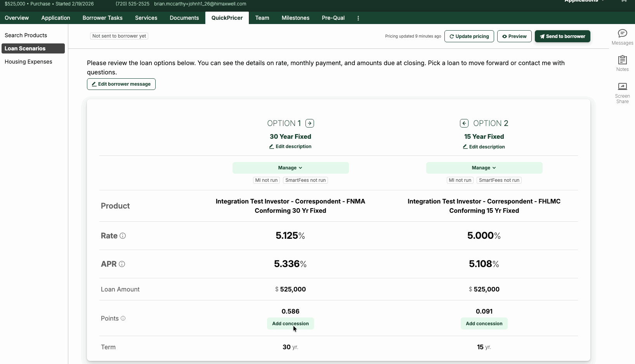Switch to the Borrower Tasks tab

pyautogui.click(x=102, y=18)
